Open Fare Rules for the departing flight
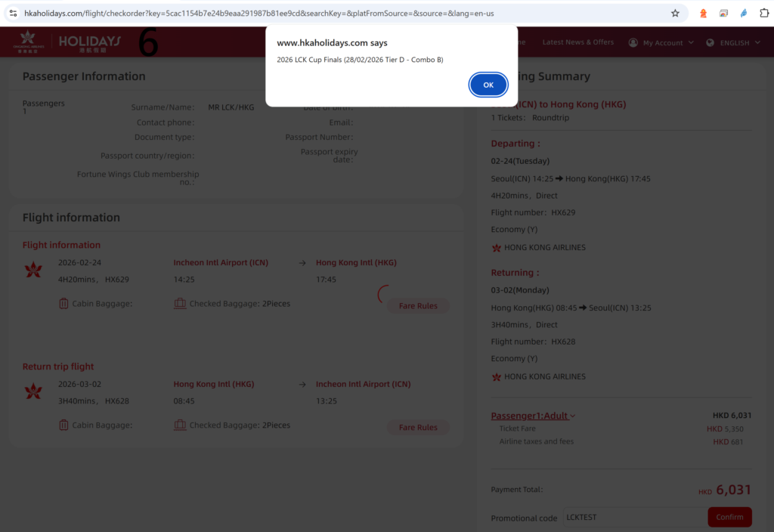 [x=418, y=306]
